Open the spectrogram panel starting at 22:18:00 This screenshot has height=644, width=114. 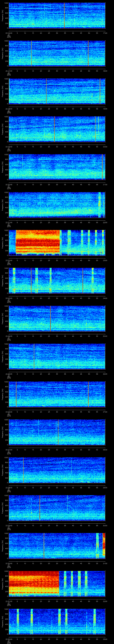click(57, 91)
